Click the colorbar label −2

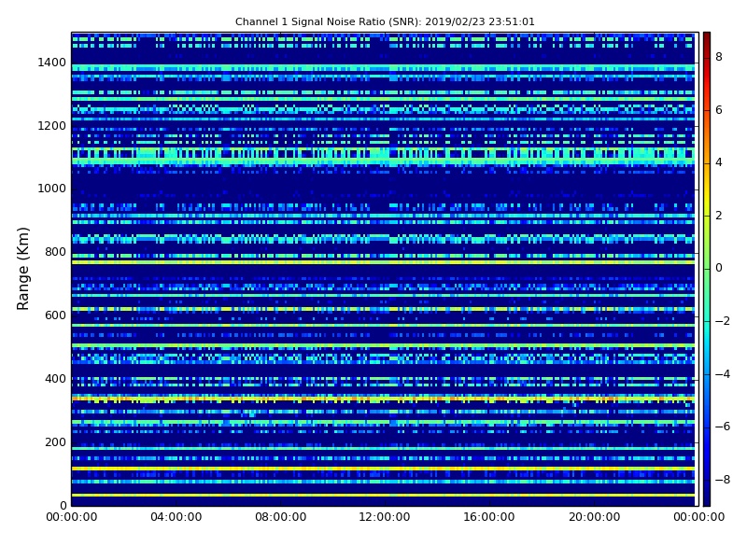[x=723, y=321]
